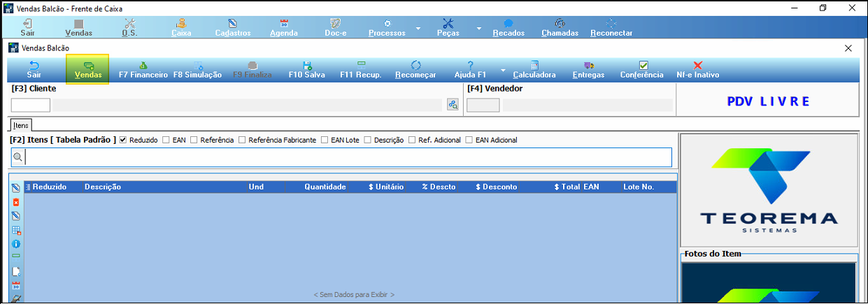
Task: Click the F9 Finaliza button
Action: (x=252, y=69)
